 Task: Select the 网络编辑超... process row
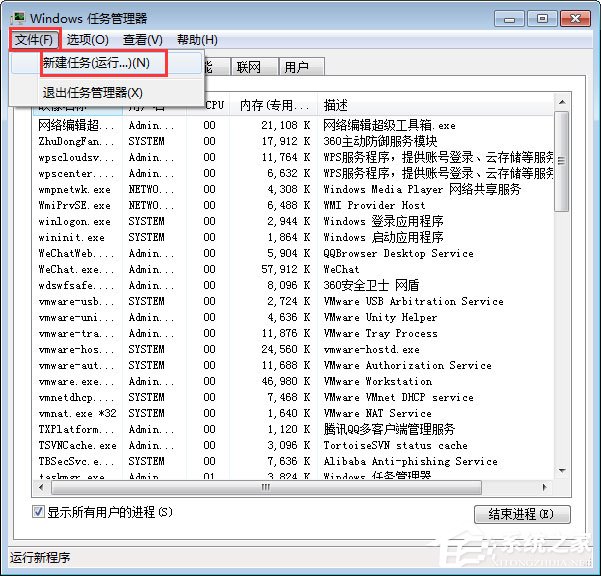(x=293, y=125)
